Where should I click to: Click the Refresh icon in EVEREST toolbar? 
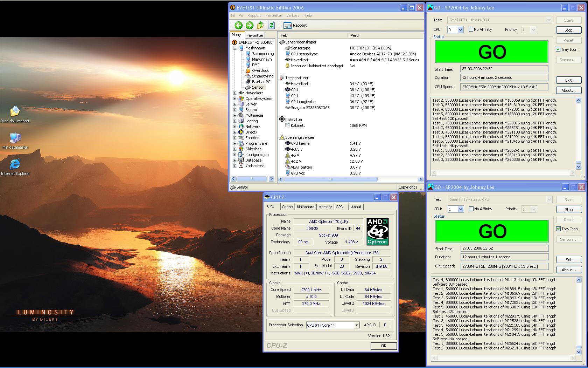pos(271,25)
